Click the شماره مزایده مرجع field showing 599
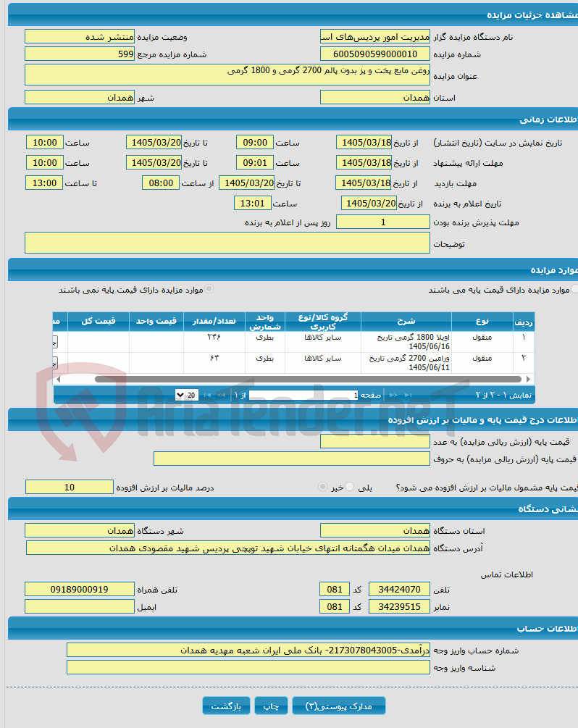 [80, 54]
